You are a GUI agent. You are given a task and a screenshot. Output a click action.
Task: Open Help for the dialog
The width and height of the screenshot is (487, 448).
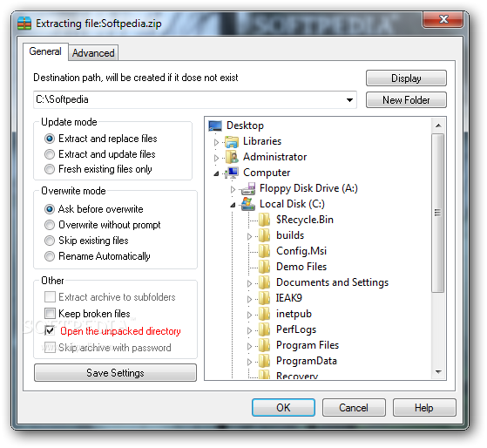424,408
